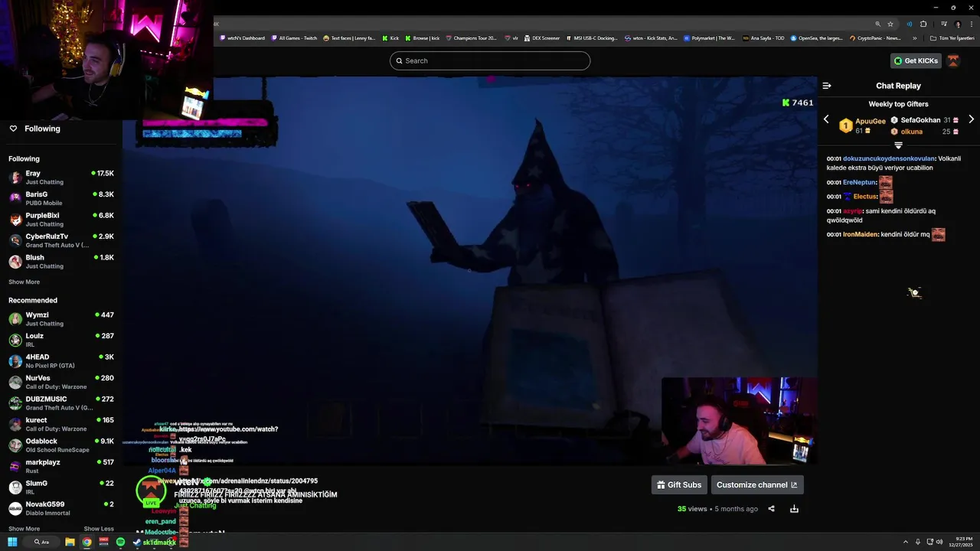The image size is (980, 551).
Task: Open taskbar volume control
Action: [x=940, y=542]
